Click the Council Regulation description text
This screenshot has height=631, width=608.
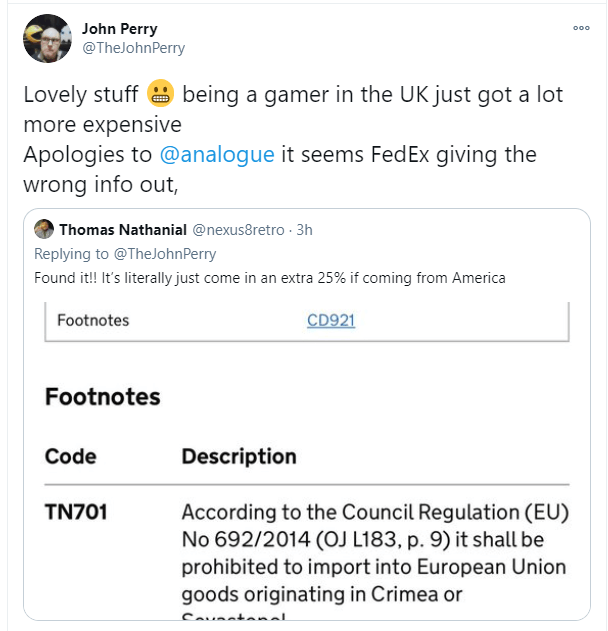[375, 553]
